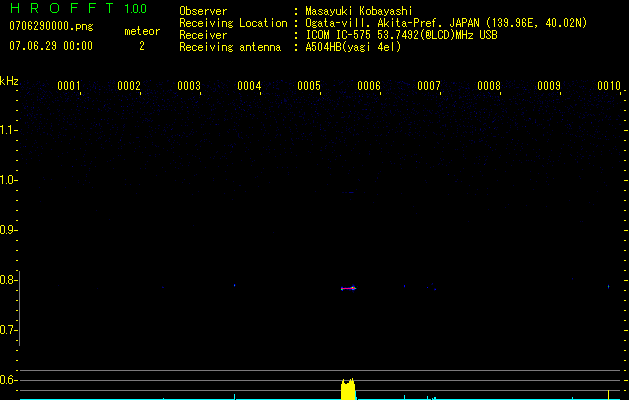Click the 1.0 frequency axis label
This screenshot has width=629, height=400.
pyautogui.click(x=8, y=180)
